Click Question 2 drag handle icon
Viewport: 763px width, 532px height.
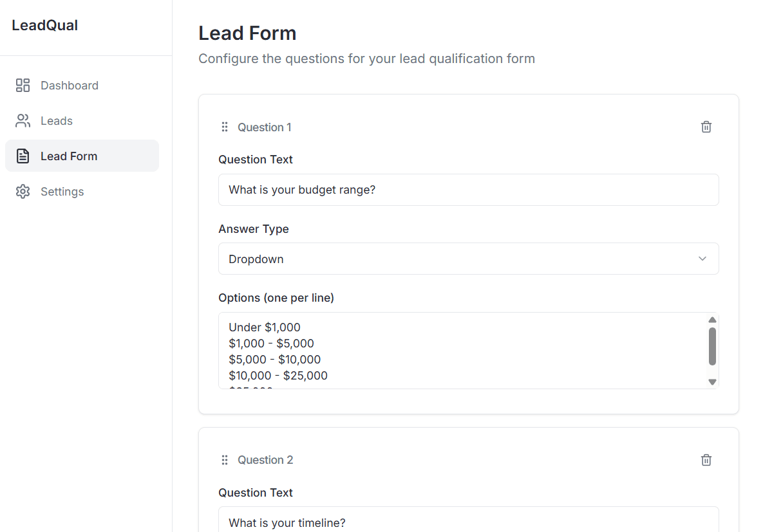[225, 460]
